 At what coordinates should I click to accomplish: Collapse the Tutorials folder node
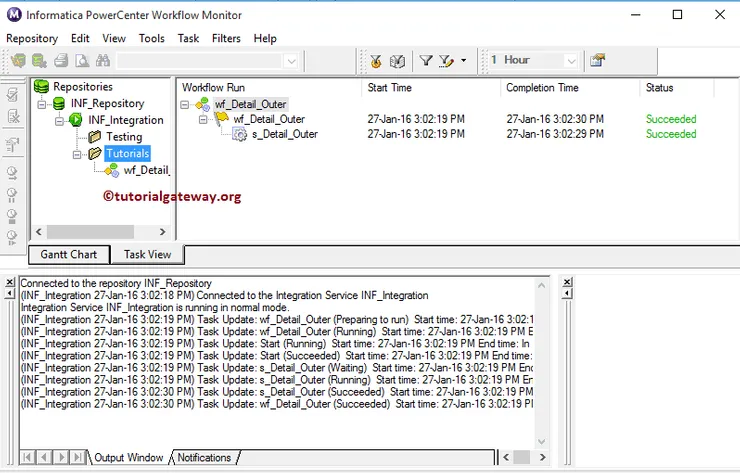click(77, 154)
